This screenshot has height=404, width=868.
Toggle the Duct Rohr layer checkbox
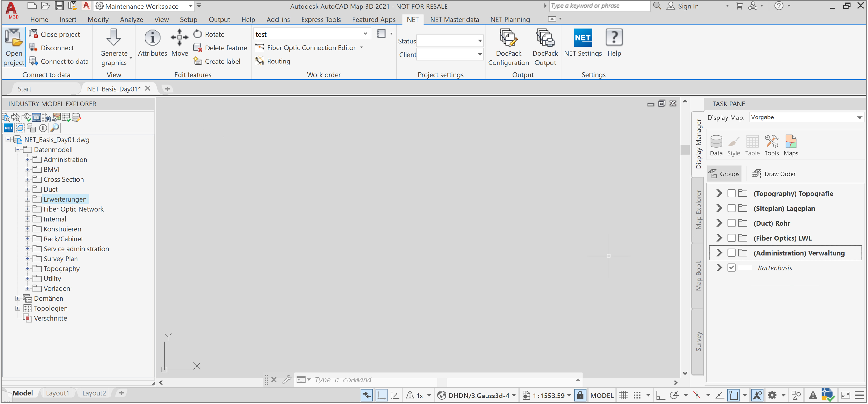click(x=731, y=223)
